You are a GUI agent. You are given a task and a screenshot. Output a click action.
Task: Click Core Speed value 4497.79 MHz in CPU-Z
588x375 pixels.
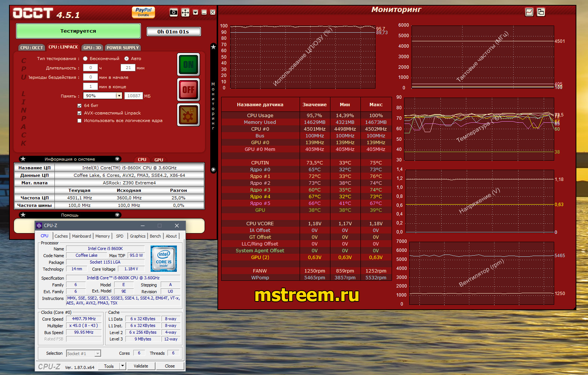coord(84,319)
